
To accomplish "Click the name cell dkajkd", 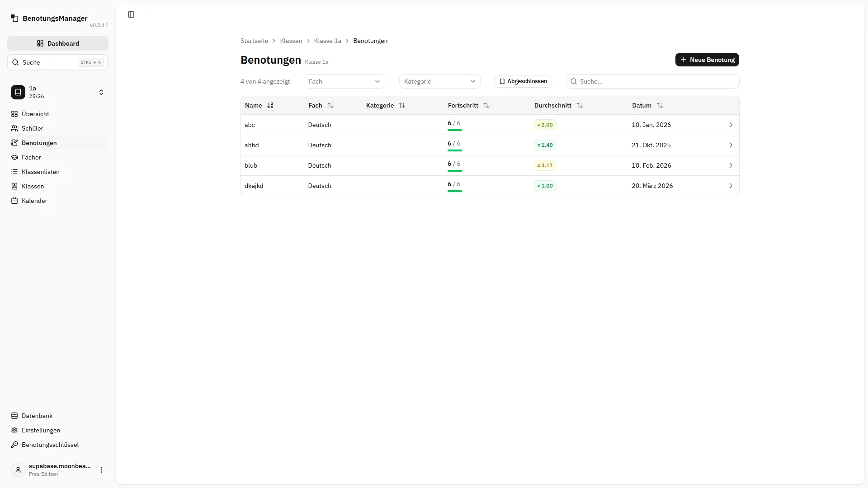I will pos(254,186).
